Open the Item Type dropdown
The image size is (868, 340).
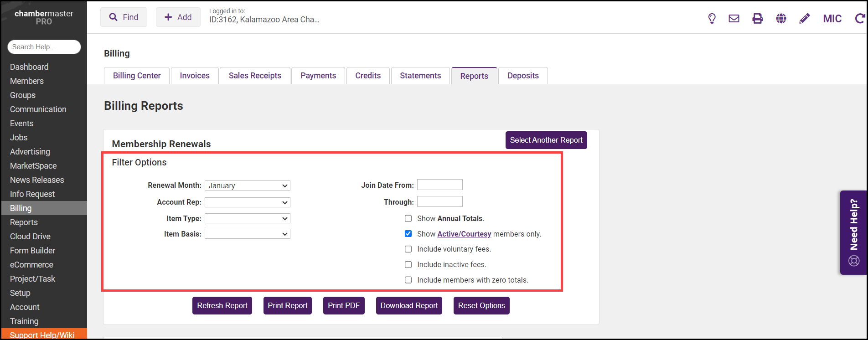point(247,219)
